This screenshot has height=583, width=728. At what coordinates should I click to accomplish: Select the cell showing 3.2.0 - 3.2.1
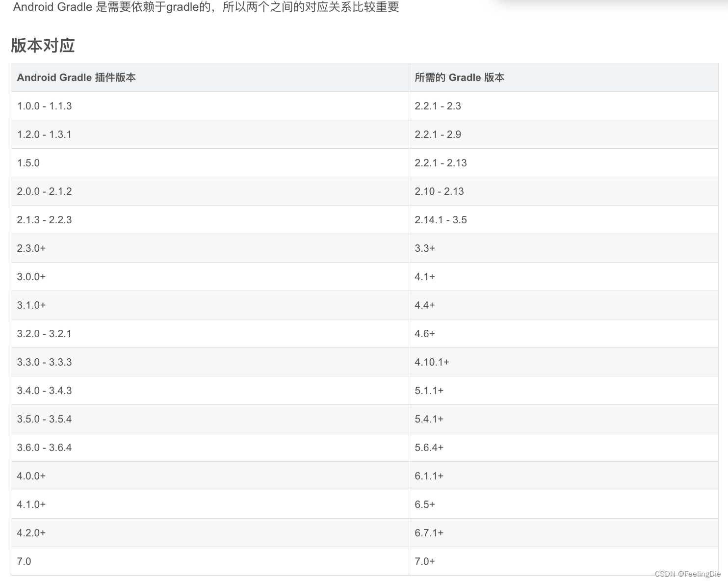45,333
